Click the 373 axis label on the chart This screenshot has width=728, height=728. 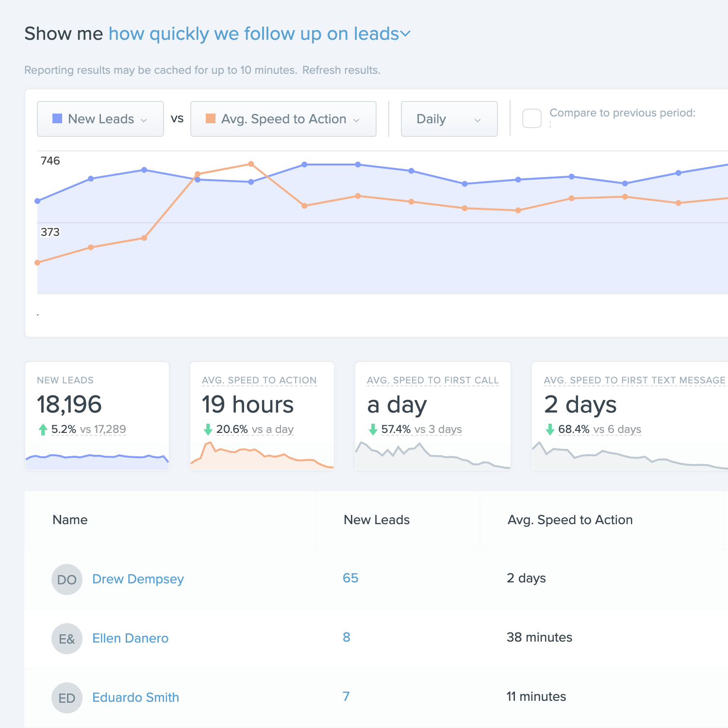point(50,232)
